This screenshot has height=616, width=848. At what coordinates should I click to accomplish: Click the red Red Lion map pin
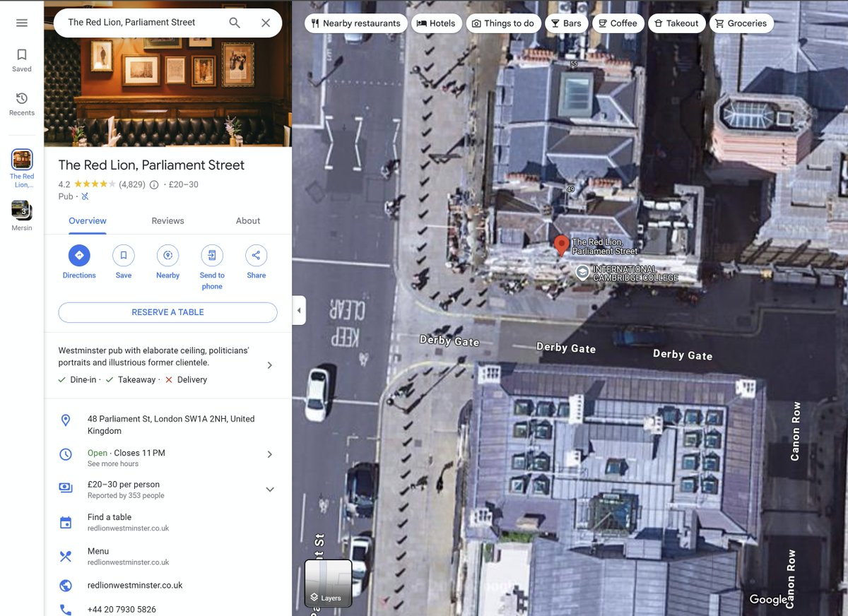pos(561,246)
